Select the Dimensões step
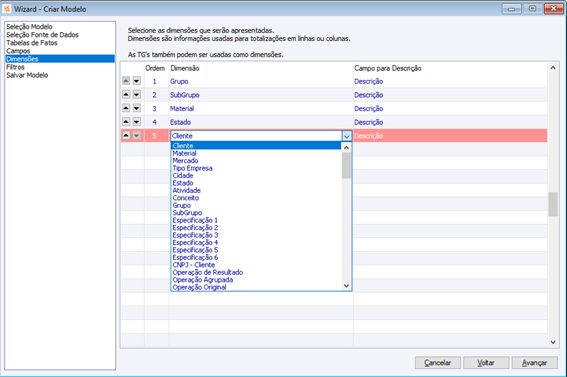This screenshot has height=377, width=567. click(60, 59)
